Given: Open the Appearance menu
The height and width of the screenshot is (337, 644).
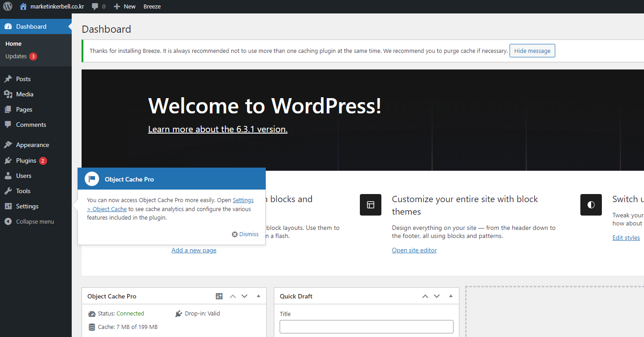Looking at the screenshot, I should coord(36,145).
